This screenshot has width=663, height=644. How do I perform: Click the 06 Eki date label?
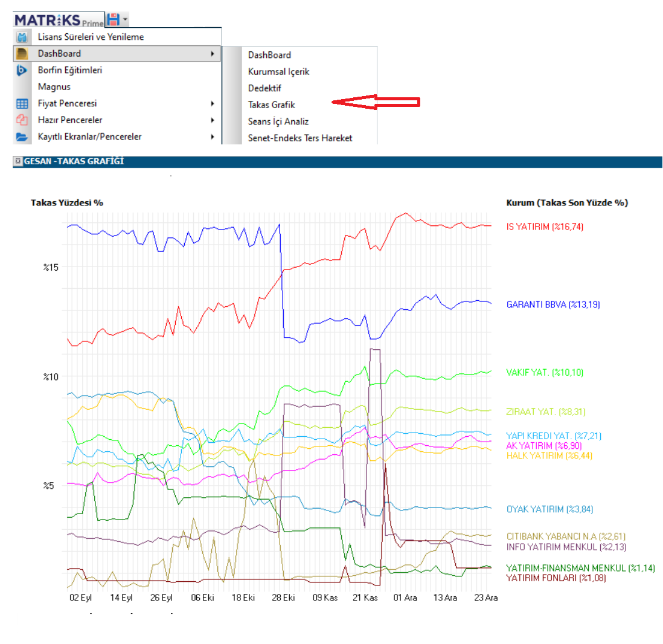(x=202, y=598)
